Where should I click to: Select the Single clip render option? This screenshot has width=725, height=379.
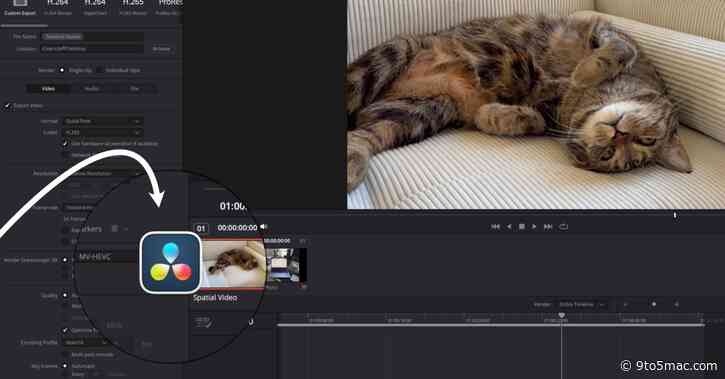pyautogui.click(x=61, y=70)
